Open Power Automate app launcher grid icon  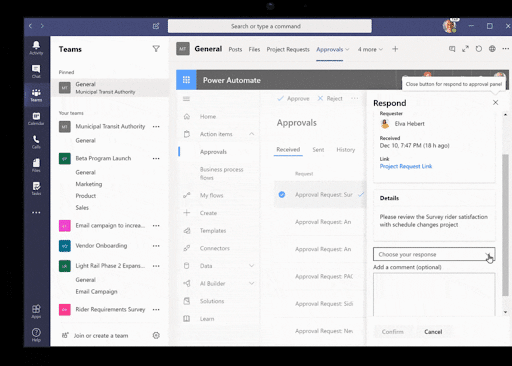pos(186,80)
